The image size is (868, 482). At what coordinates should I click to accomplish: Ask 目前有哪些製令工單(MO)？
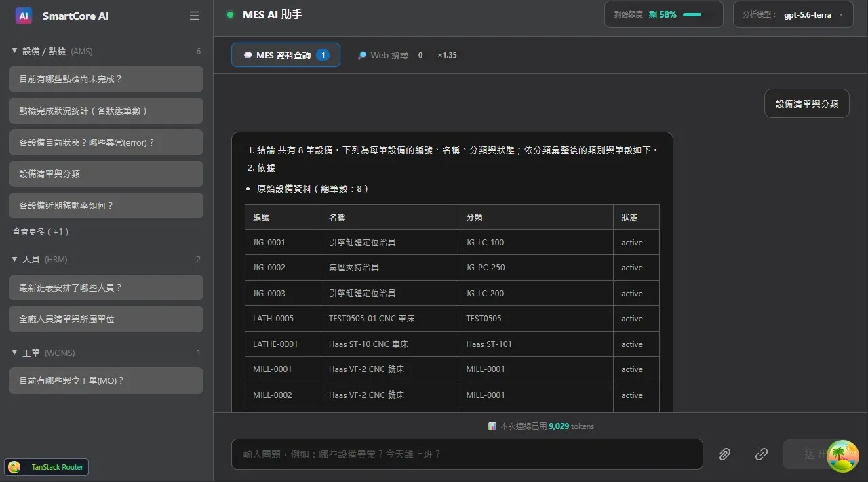pyautogui.click(x=106, y=380)
